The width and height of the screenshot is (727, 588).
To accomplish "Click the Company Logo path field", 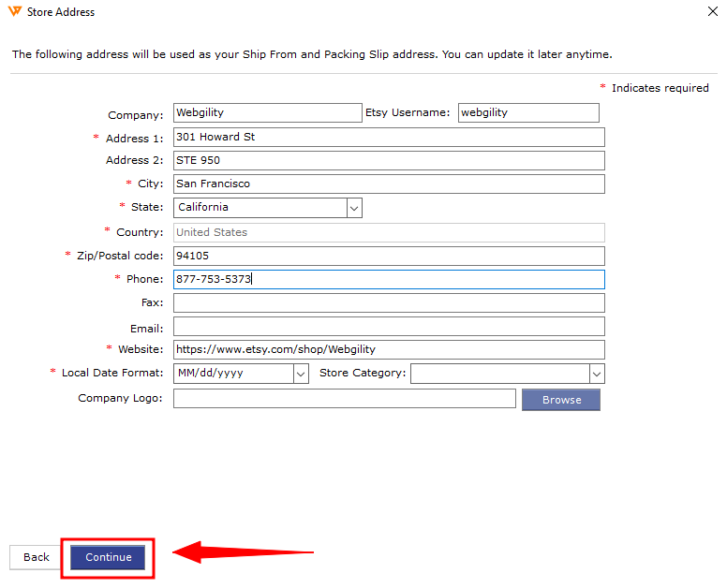I will (x=345, y=399).
